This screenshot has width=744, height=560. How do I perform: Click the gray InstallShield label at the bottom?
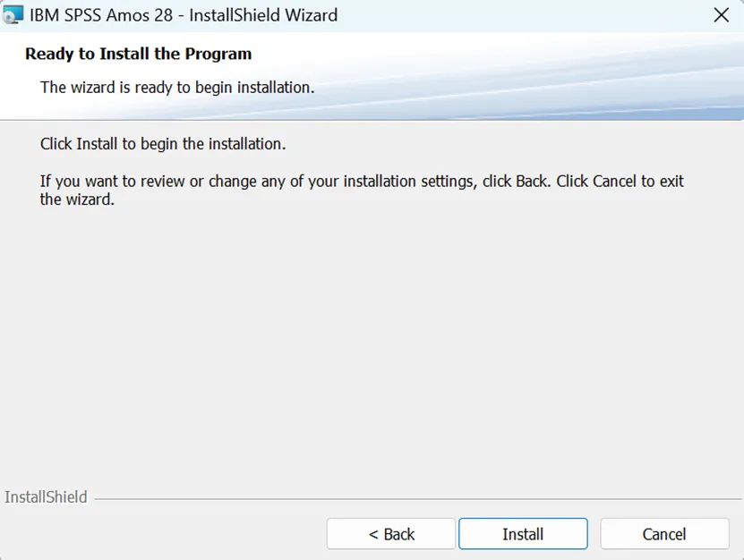[x=46, y=497]
